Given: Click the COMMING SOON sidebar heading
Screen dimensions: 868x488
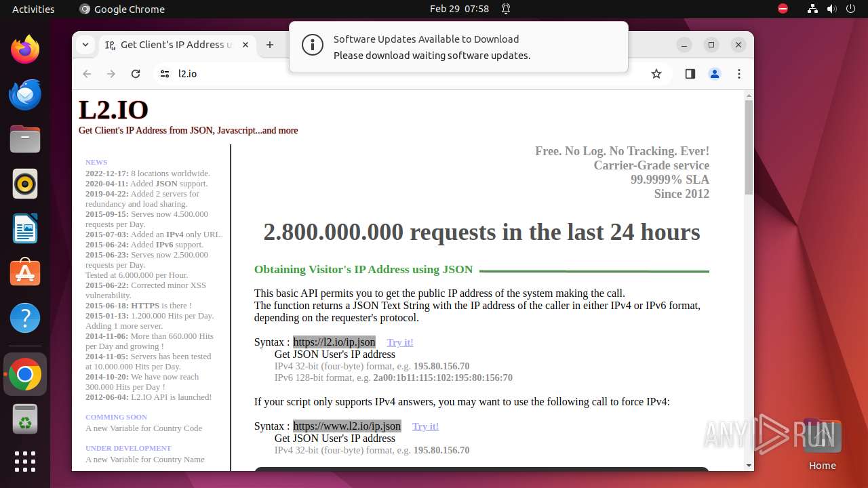Looking at the screenshot, I should 116,417.
